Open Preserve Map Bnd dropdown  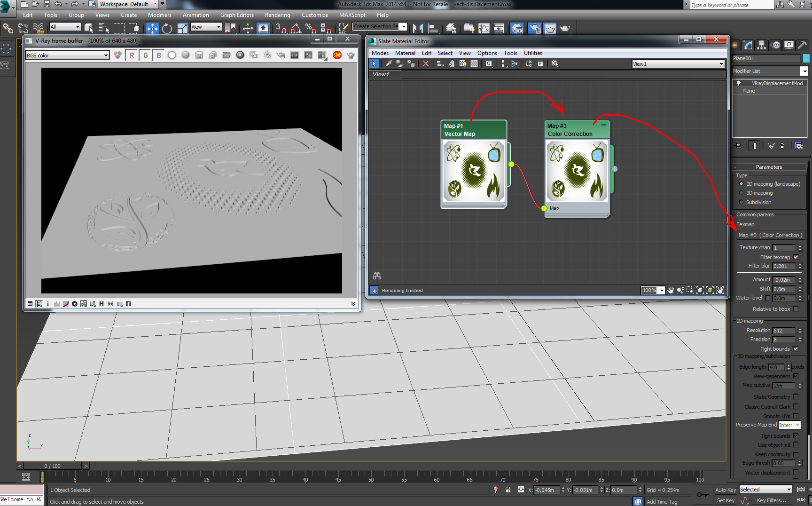click(789, 425)
